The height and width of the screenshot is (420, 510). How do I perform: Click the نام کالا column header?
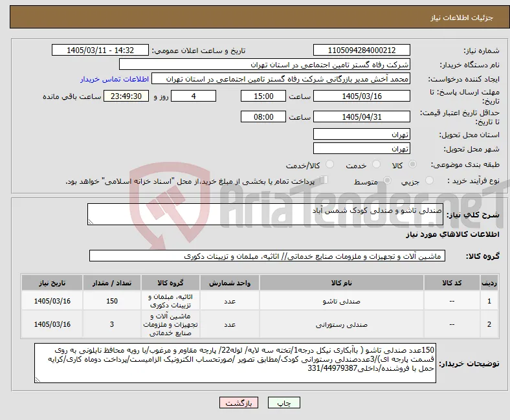click(x=342, y=283)
